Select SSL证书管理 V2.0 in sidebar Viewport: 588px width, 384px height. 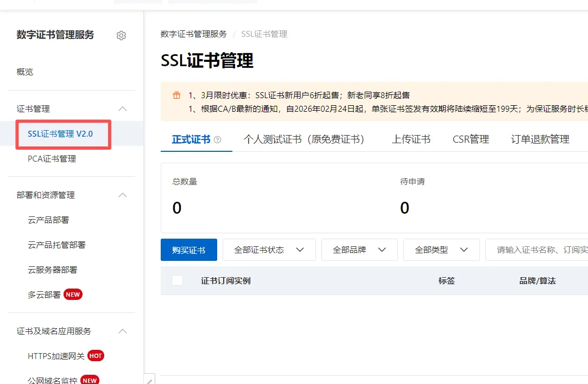tap(60, 134)
